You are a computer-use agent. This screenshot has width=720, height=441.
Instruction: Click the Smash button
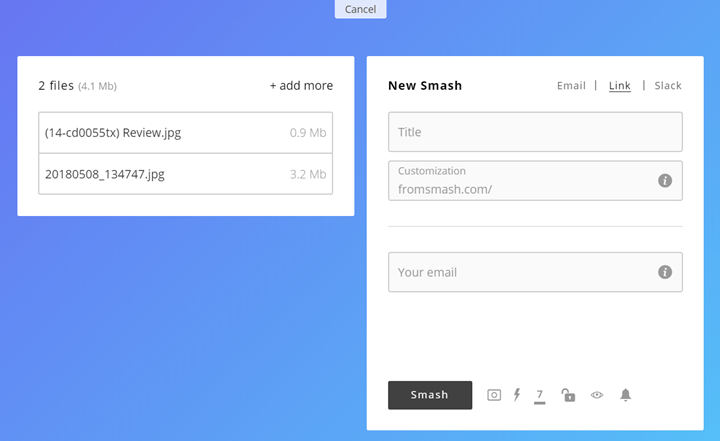tap(430, 395)
